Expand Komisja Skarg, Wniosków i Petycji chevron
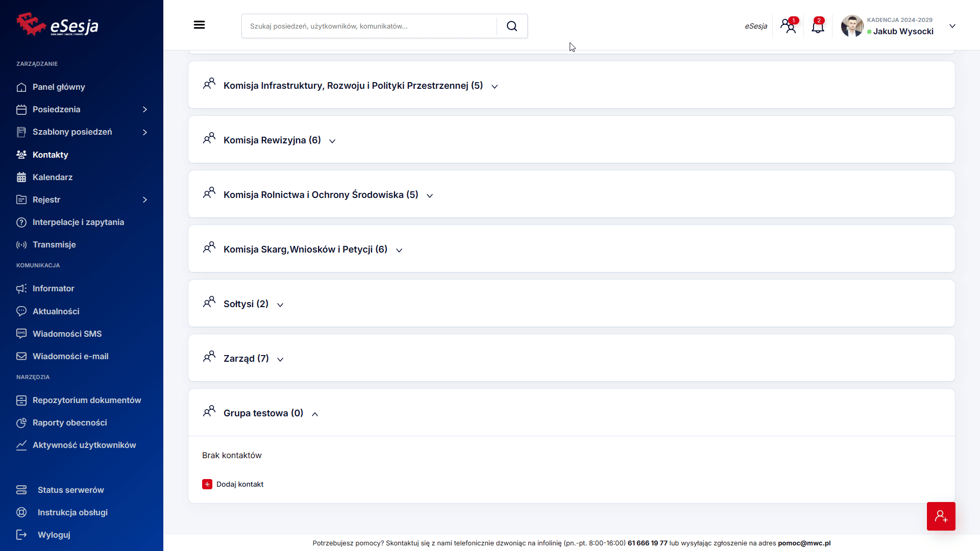 click(x=399, y=251)
